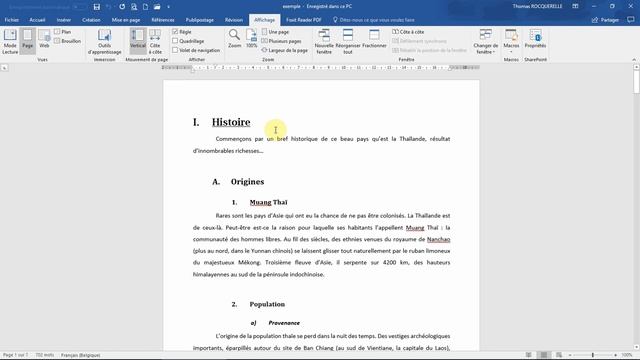
Task: Click the user name Thomas ROCQUERELLE
Action: click(x=538, y=7)
